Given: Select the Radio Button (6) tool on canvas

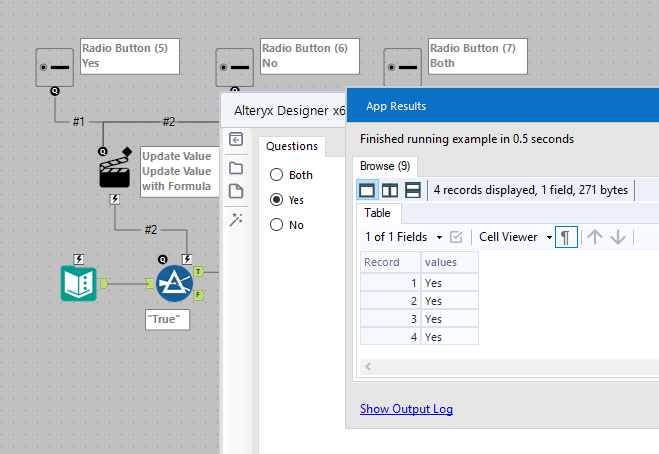Looking at the screenshot, I should tap(235, 67).
